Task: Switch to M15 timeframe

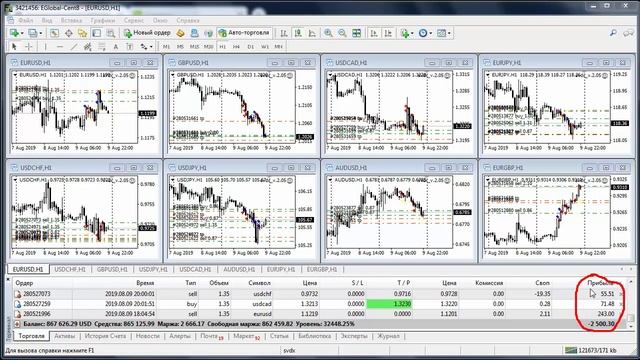Action: (x=194, y=47)
